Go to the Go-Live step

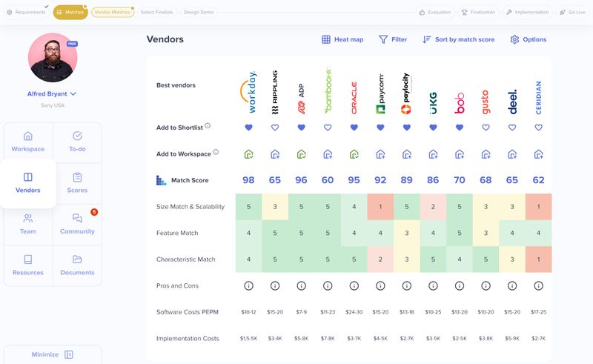click(x=573, y=12)
